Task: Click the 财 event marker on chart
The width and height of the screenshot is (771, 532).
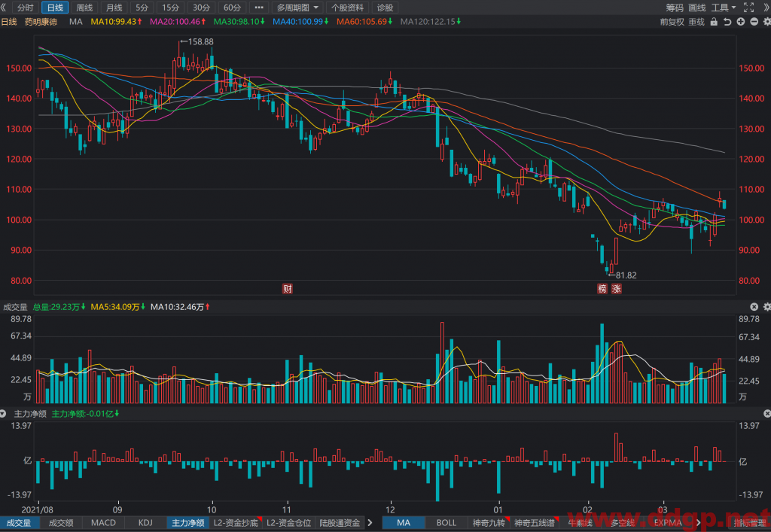Action: click(x=287, y=288)
